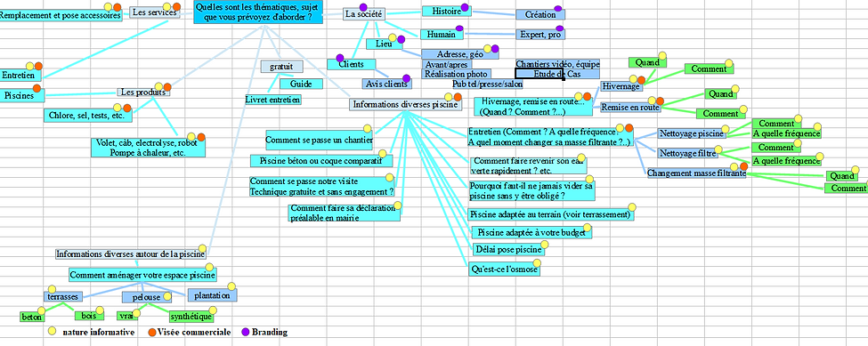
Task: Select the green "bois" box
Action: (x=88, y=317)
